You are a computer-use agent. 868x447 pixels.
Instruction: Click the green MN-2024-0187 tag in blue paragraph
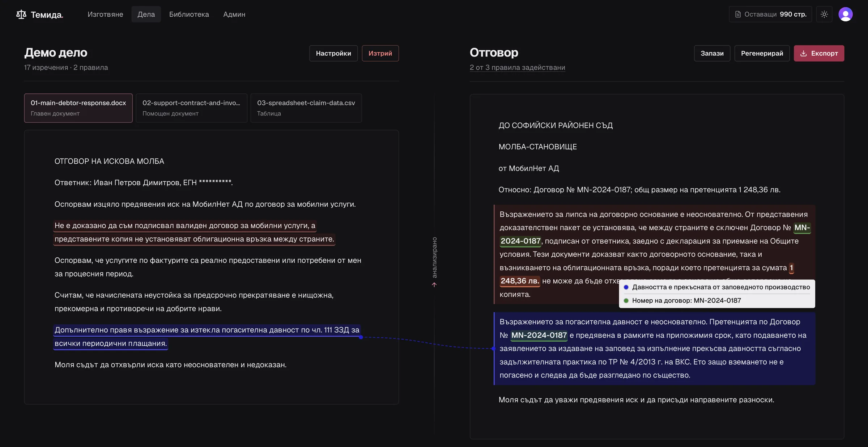[539, 336]
